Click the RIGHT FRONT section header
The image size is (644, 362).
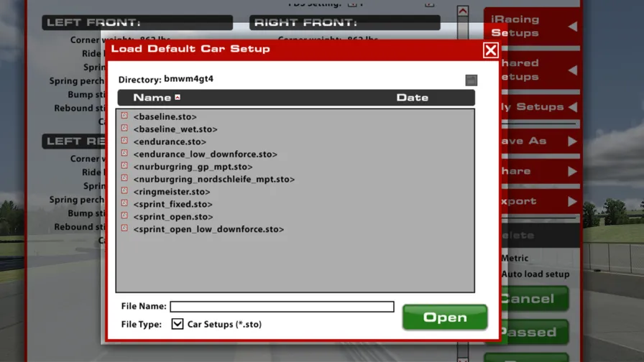344,22
